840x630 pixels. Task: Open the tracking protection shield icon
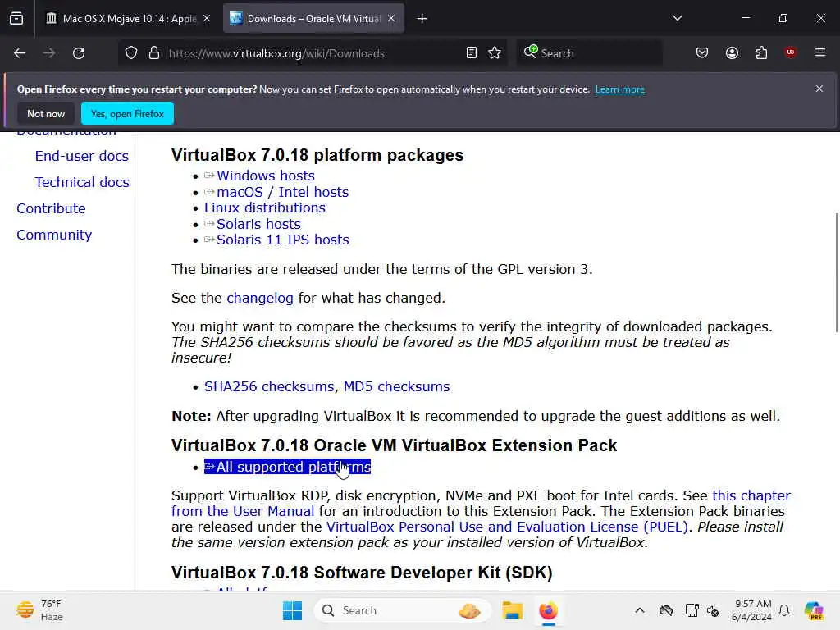(x=131, y=53)
